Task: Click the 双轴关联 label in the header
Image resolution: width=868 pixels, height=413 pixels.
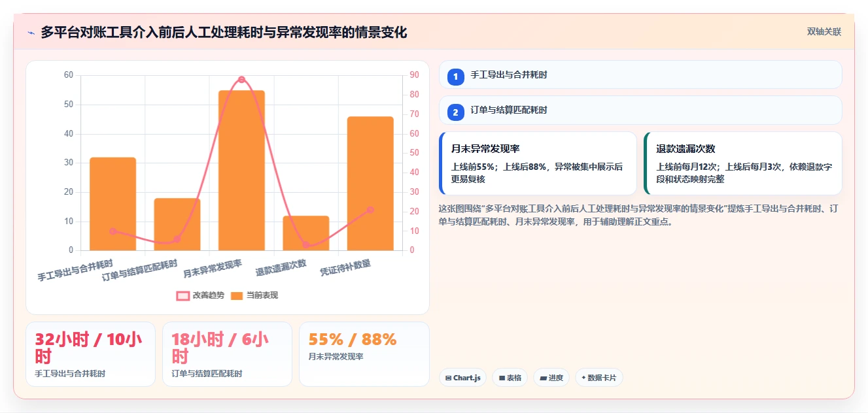Action: click(824, 31)
